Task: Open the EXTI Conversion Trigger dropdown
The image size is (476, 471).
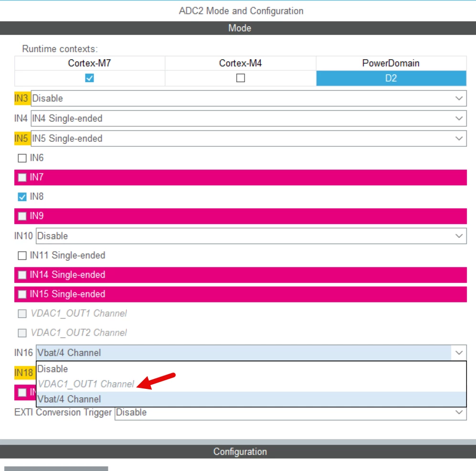Action: click(291, 413)
